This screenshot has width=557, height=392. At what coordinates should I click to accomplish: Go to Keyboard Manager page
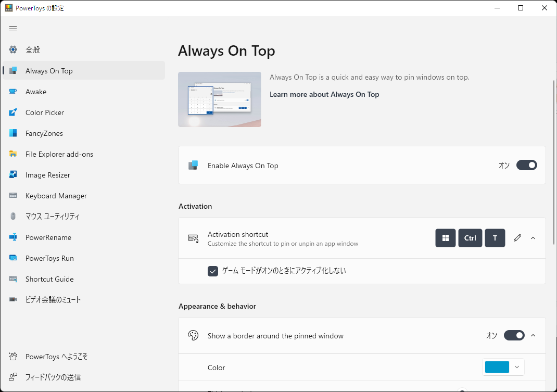click(x=84, y=195)
